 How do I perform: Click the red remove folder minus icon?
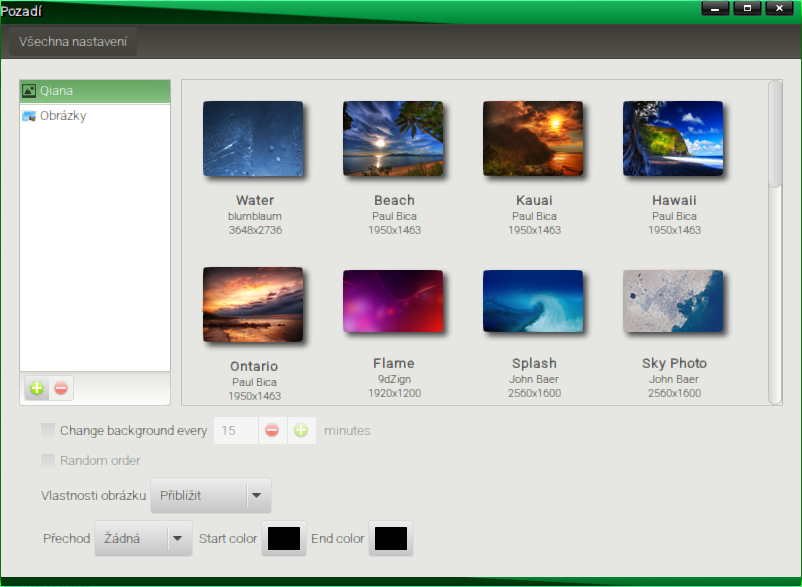61,388
